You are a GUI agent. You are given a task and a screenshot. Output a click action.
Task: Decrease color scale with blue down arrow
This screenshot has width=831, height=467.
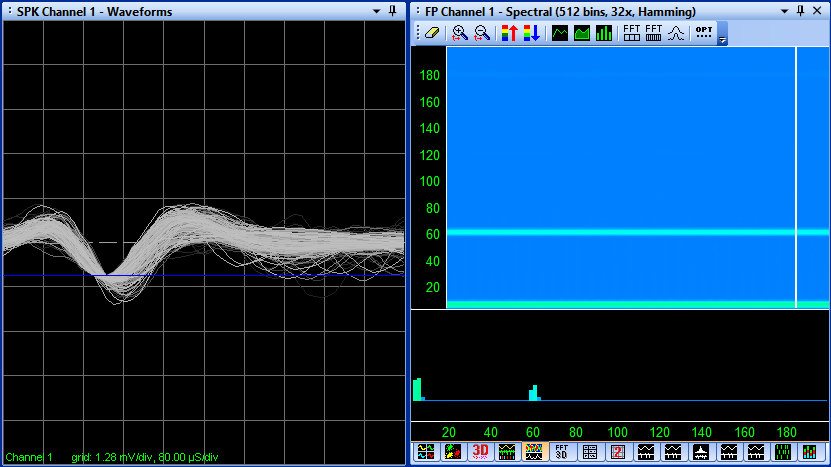tap(532, 33)
